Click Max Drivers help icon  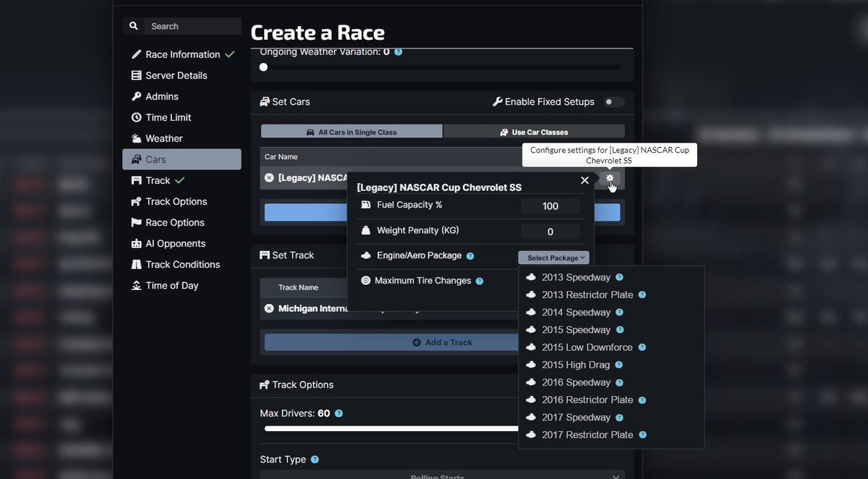tap(339, 414)
